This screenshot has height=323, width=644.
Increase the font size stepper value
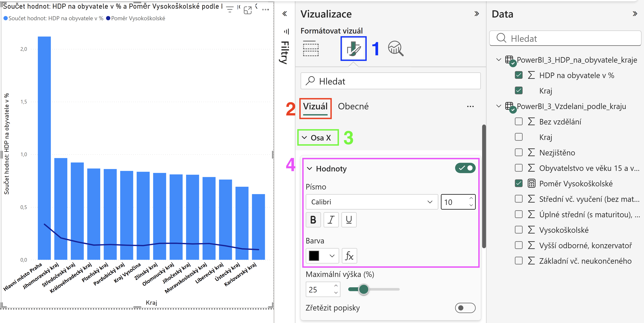tap(471, 198)
